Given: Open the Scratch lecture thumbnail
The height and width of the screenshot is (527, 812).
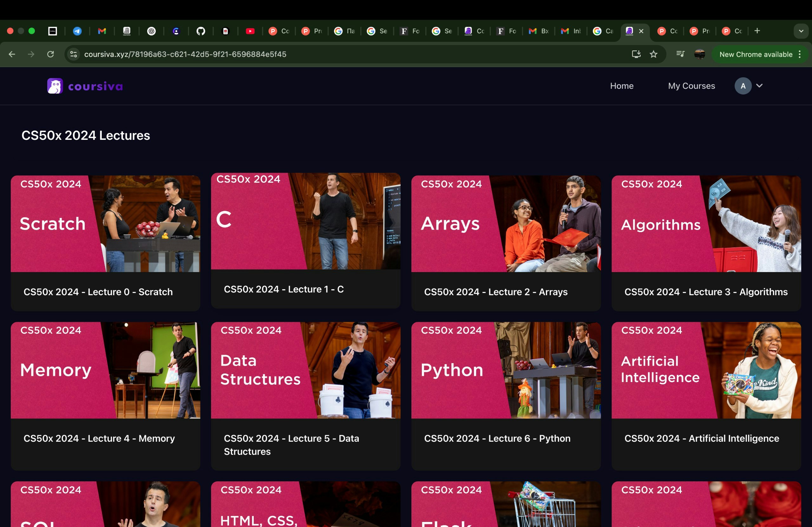Looking at the screenshot, I should [x=105, y=224].
